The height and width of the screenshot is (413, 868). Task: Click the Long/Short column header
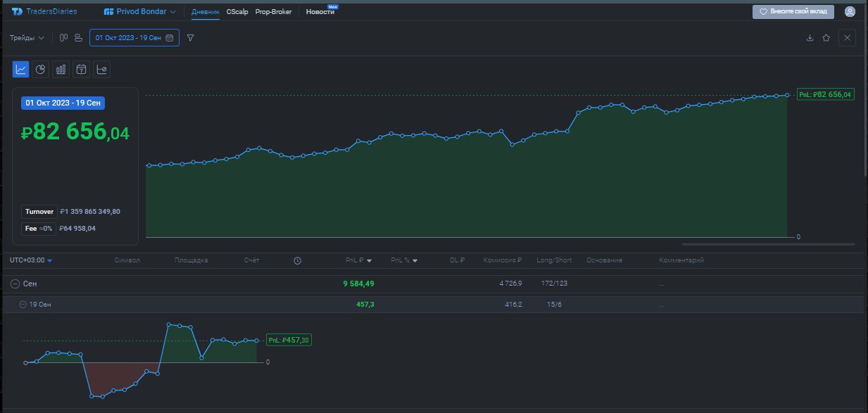(554, 260)
